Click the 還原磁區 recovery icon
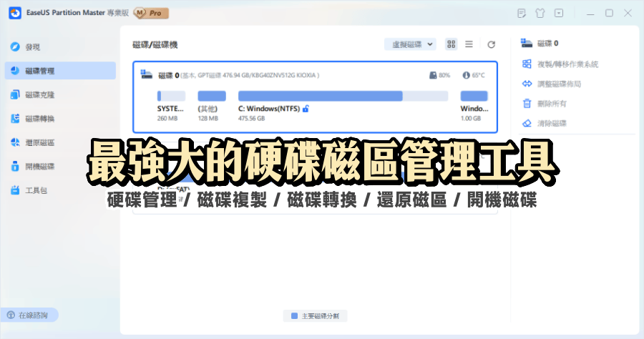 15,142
